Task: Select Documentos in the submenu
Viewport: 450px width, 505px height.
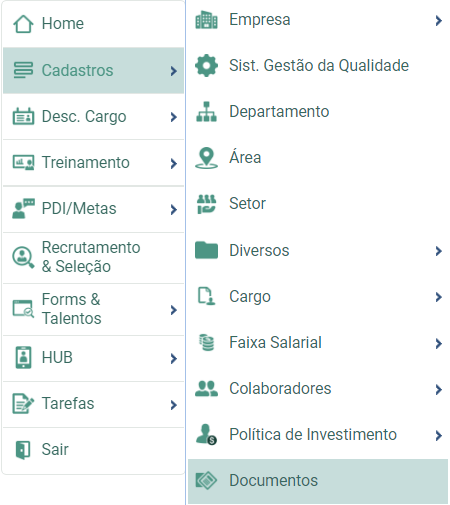Action: pos(318,481)
